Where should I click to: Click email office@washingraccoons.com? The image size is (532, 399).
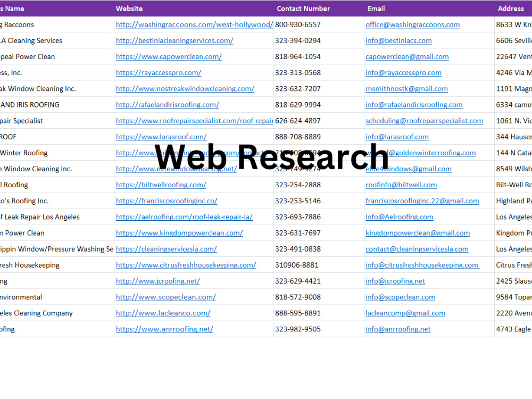coord(413,25)
